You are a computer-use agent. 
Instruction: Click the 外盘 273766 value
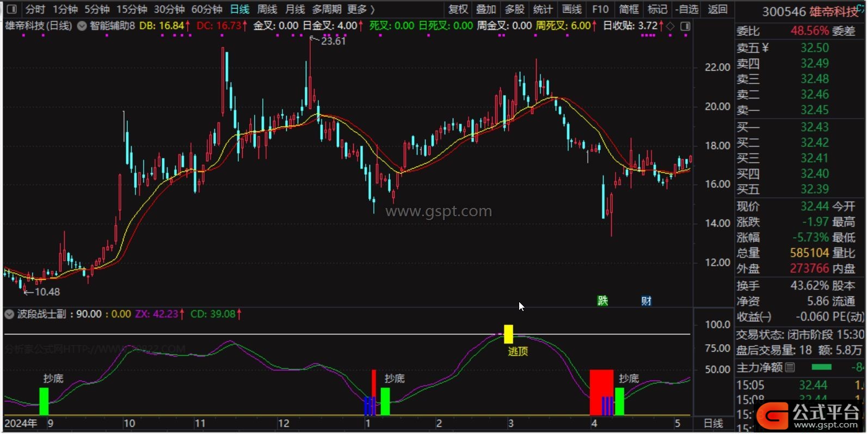809,269
